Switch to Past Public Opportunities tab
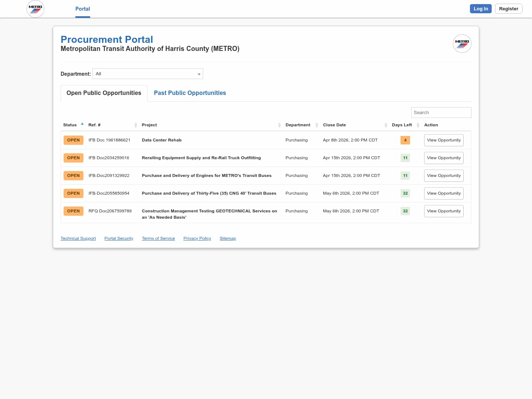This screenshot has height=399, width=532. click(190, 93)
